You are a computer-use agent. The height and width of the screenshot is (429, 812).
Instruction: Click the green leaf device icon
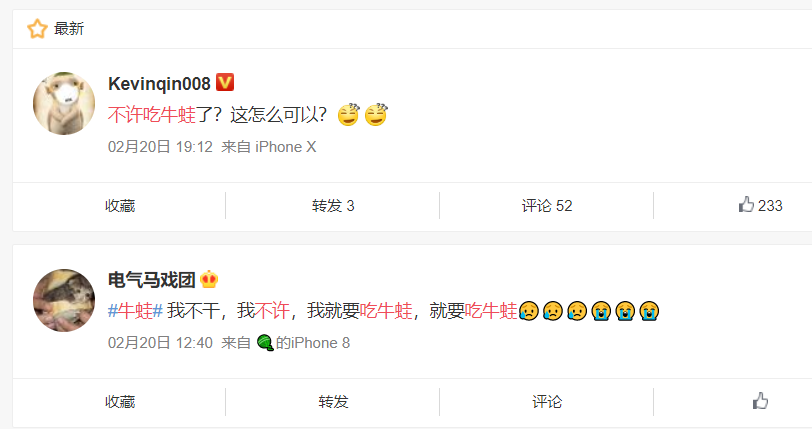tap(265, 343)
